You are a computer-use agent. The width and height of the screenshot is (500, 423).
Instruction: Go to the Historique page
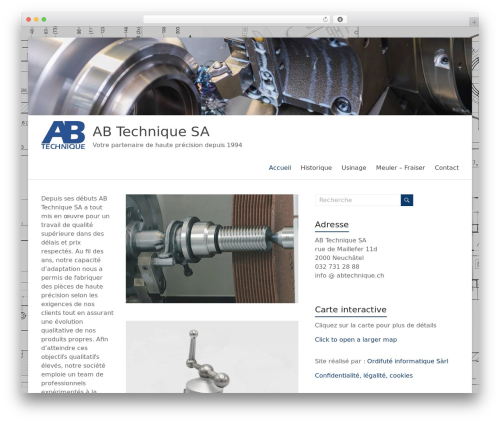(x=316, y=168)
